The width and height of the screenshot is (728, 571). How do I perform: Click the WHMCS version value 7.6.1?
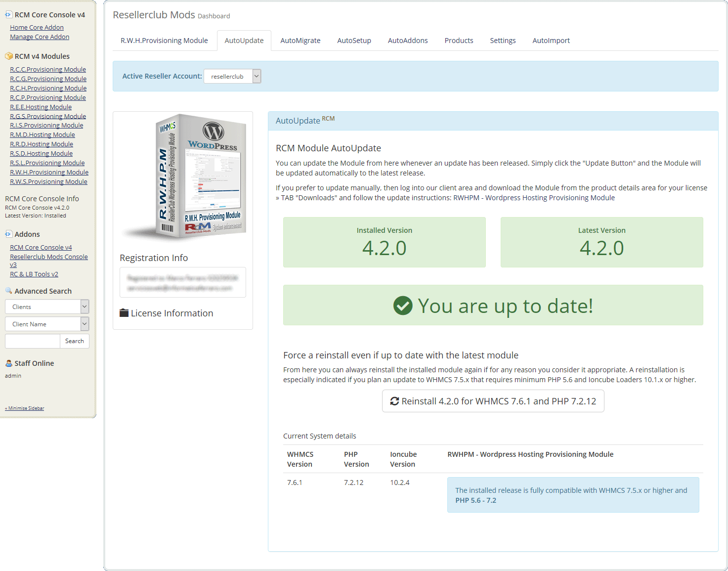(295, 483)
